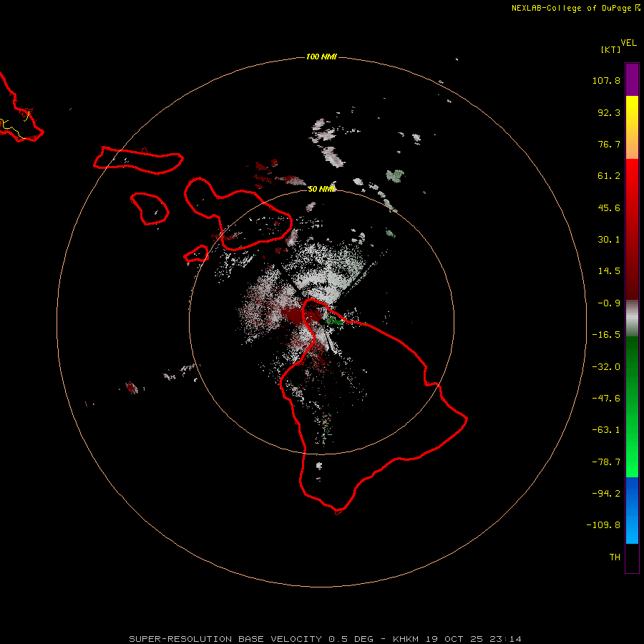Click the -0.9 legend value
Screen dimensions: 644x644
tap(609, 303)
